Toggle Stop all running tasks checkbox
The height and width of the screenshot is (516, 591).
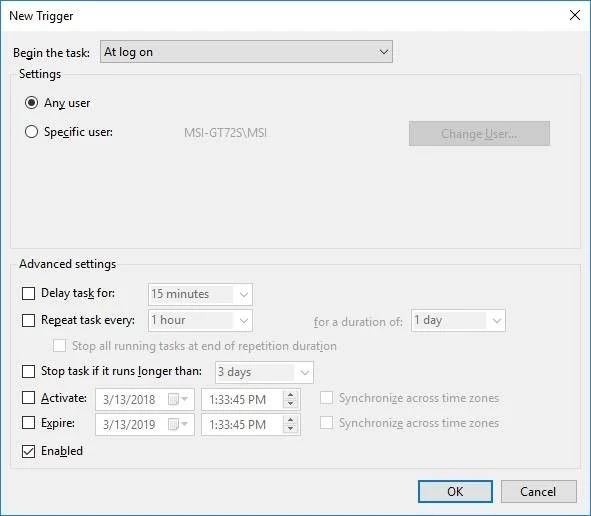pos(59,346)
